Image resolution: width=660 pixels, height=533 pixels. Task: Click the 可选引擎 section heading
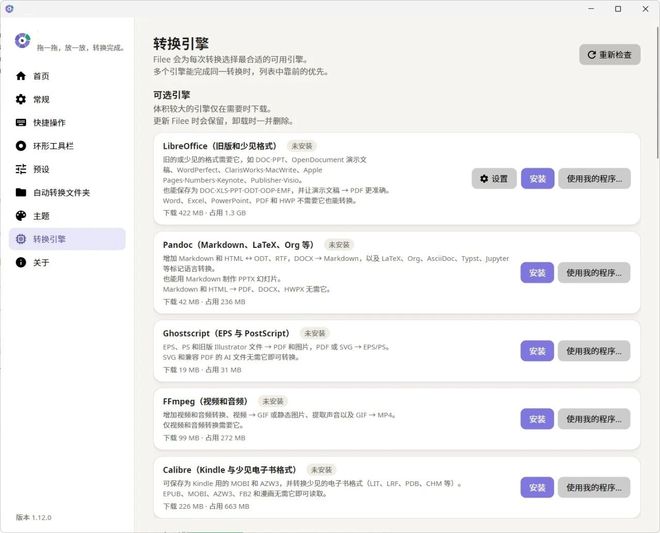172,95
